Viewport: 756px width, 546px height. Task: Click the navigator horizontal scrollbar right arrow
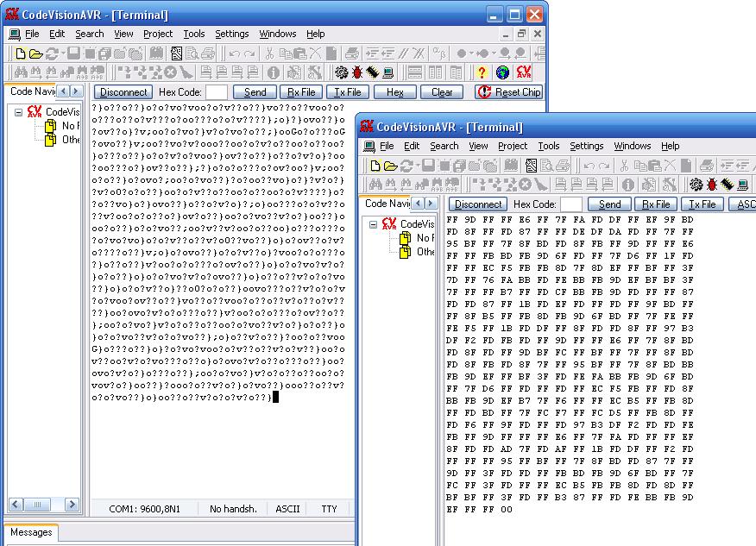click(x=72, y=505)
